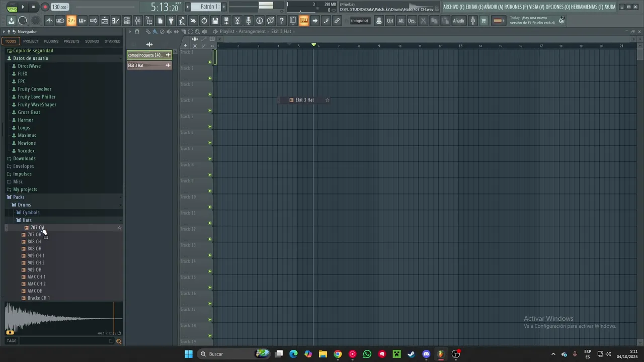Select the Draw pencil tool in playlist
Screen dimensions: 644x362
pos(148,32)
